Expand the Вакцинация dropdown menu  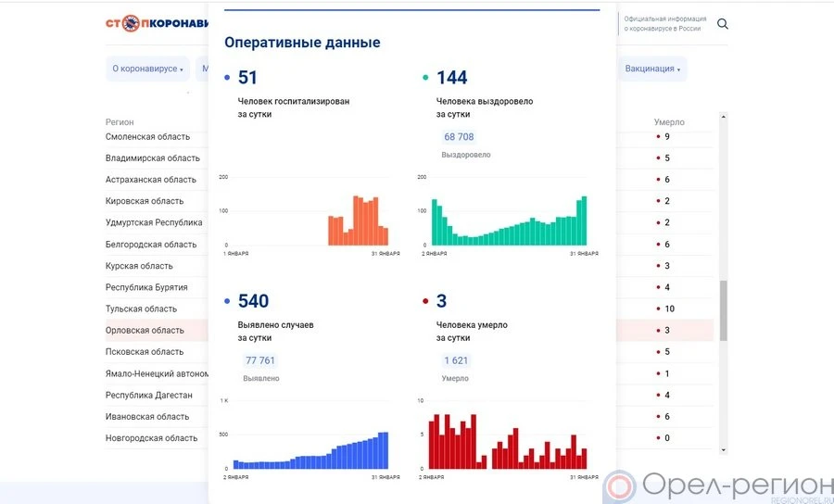pyautogui.click(x=652, y=69)
